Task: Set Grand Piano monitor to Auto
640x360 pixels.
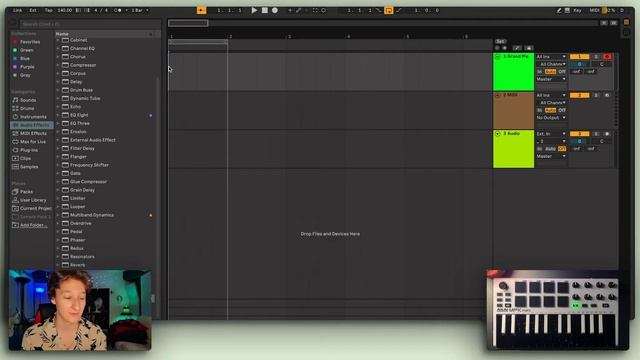Action: (x=550, y=71)
